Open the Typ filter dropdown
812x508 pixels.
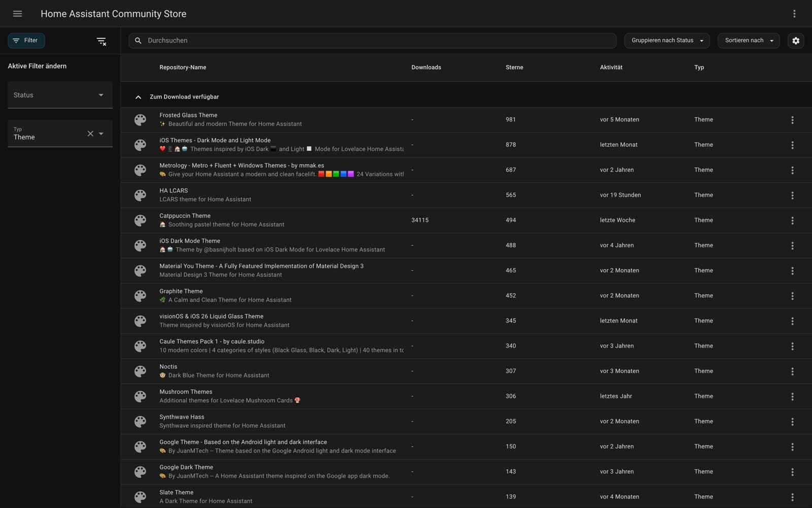click(60, 134)
